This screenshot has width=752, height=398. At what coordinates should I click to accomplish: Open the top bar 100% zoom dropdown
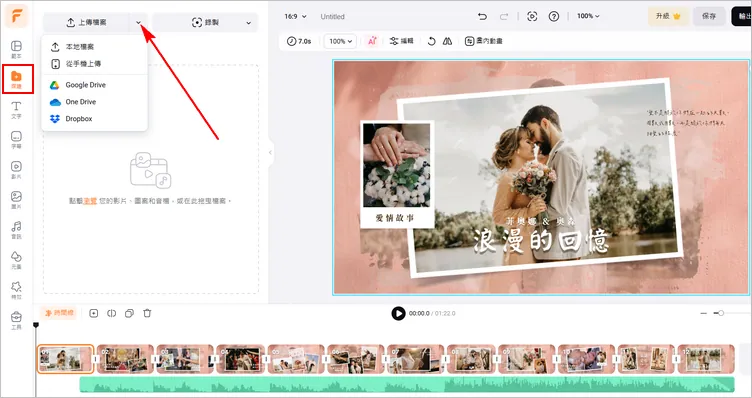[x=588, y=16]
